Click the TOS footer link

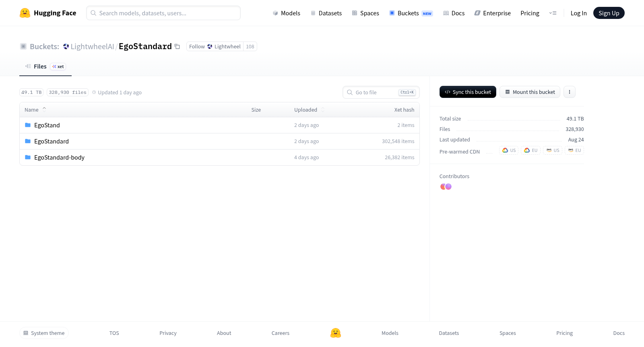click(x=114, y=333)
